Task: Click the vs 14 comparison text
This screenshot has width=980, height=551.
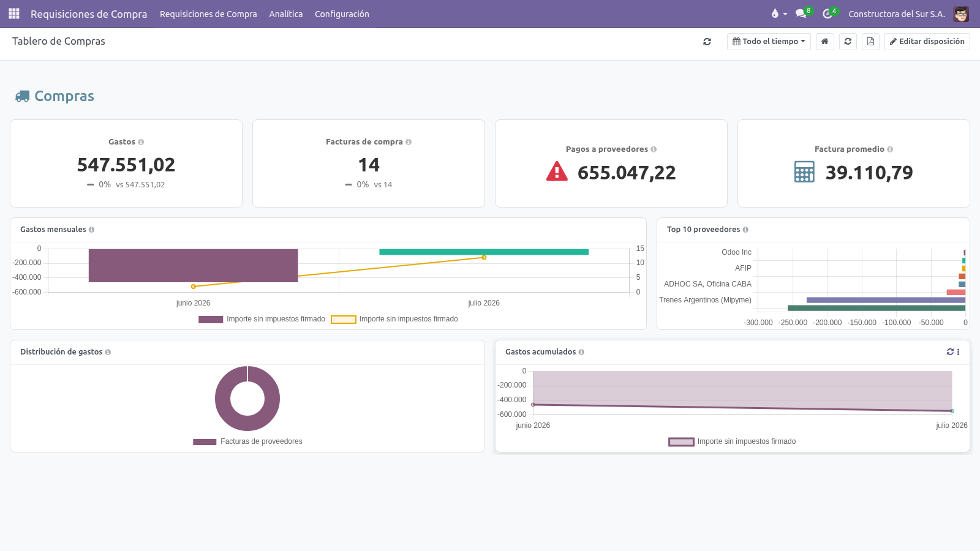Action: coord(383,185)
